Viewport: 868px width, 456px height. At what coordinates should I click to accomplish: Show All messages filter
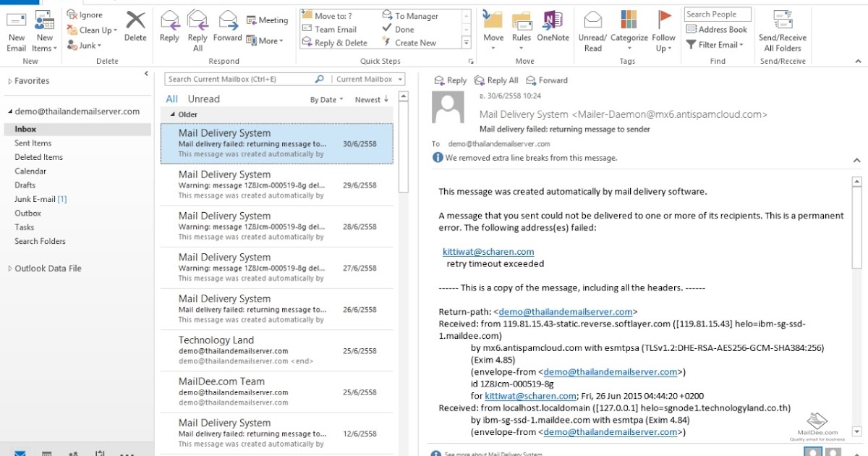pos(171,99)
